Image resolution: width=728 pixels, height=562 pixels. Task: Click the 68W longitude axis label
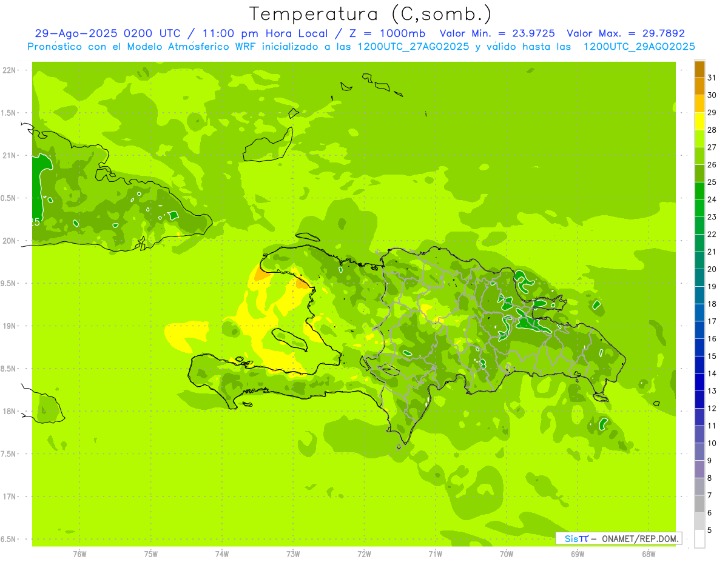pyautogui.click(x=648, y=554)
